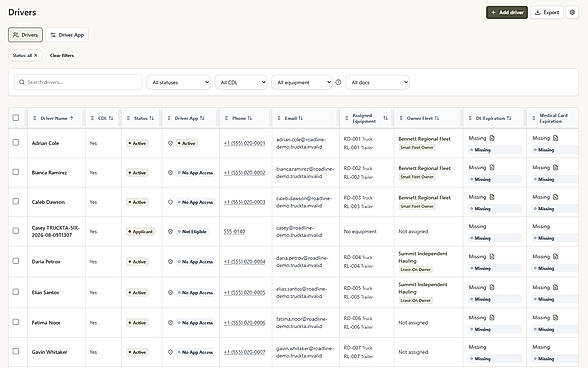
Task: Check the box for Caleb Dawson
Action: pos(16,201)
